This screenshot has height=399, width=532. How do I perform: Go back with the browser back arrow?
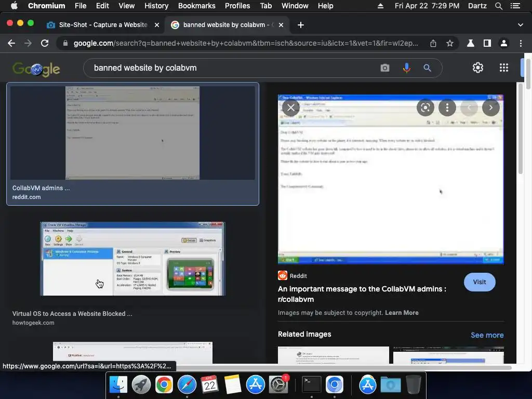coord(11,43)
